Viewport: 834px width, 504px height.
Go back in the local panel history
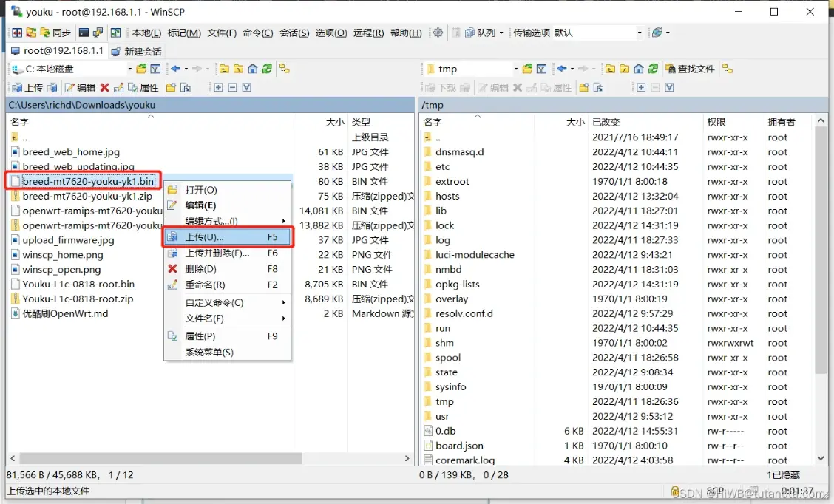pyautogui.click(x=175, y=69)
